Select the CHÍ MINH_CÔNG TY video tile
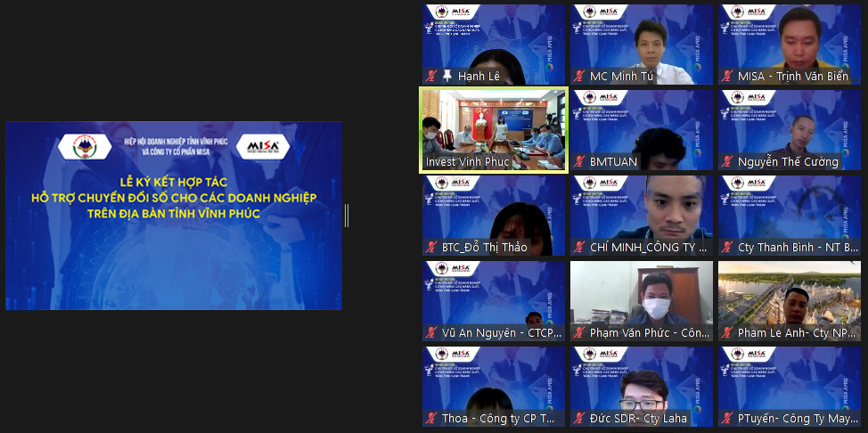This screenshot has width=868, height=433. pos(642,216)
